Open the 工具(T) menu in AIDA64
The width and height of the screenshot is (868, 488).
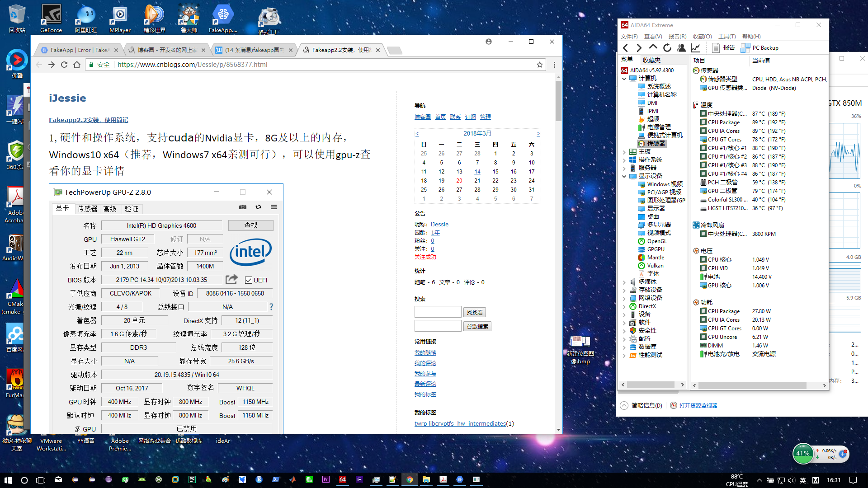point(726,37)
